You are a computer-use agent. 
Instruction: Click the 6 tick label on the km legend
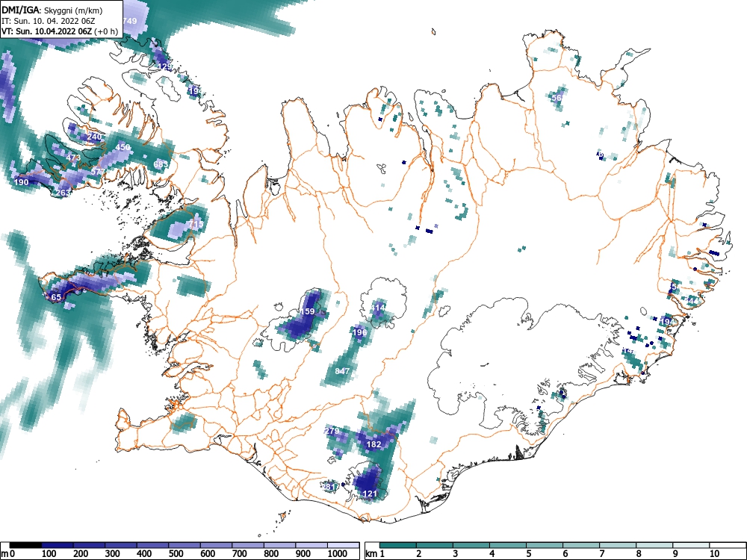point(565,554)
